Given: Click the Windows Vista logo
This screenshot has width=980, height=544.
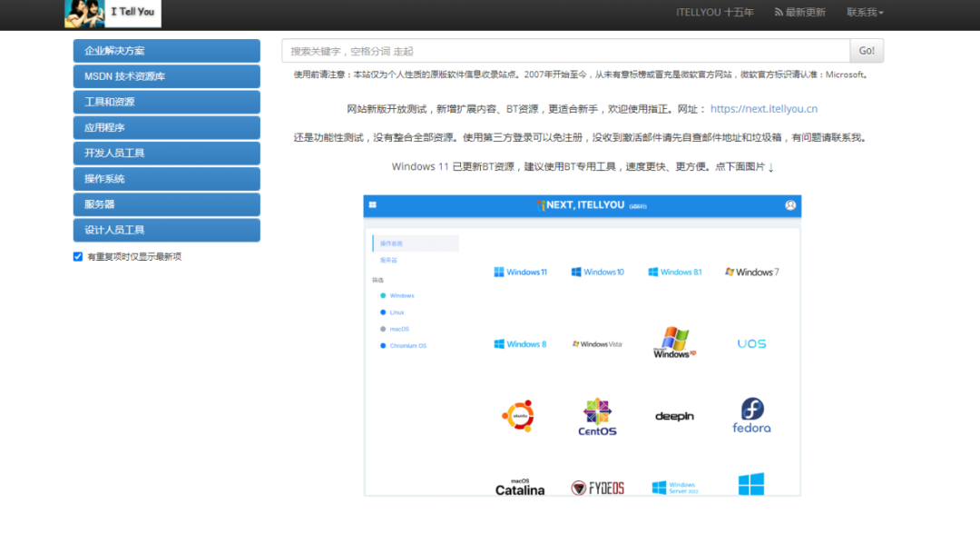Looking at the screenshot, I should (x=597, y=344).
